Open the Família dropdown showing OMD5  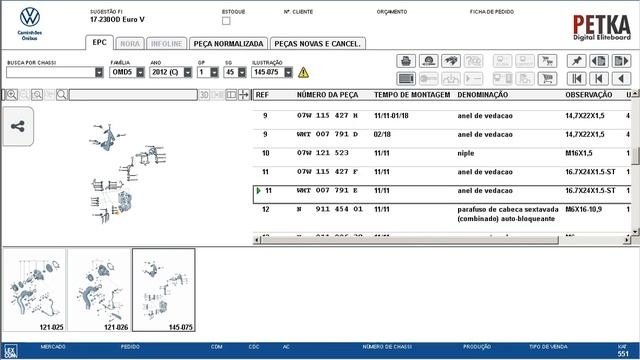pos(140,72)
